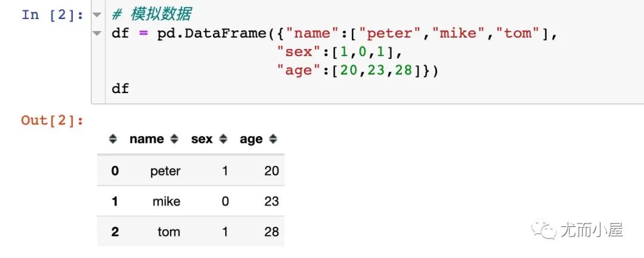This screenshot has width=644, height=258.
Task: Select the In [2] cell prompt
Action: [52, 15]
